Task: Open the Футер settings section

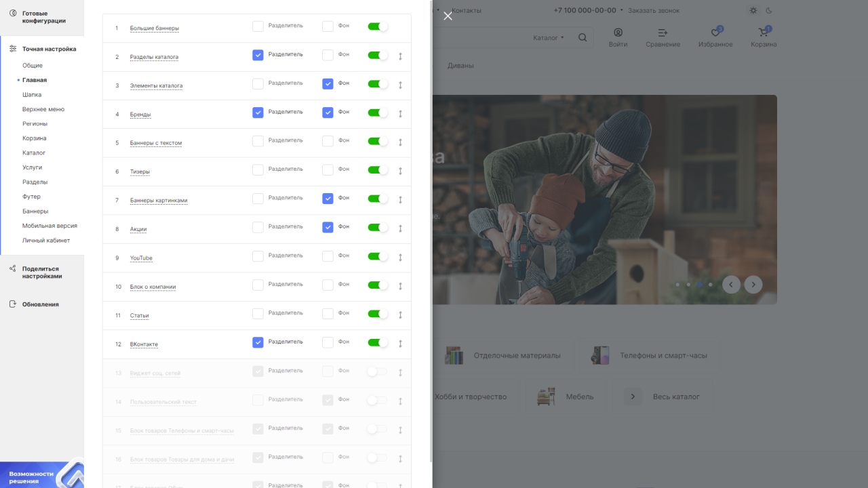Action: (31, 197)
